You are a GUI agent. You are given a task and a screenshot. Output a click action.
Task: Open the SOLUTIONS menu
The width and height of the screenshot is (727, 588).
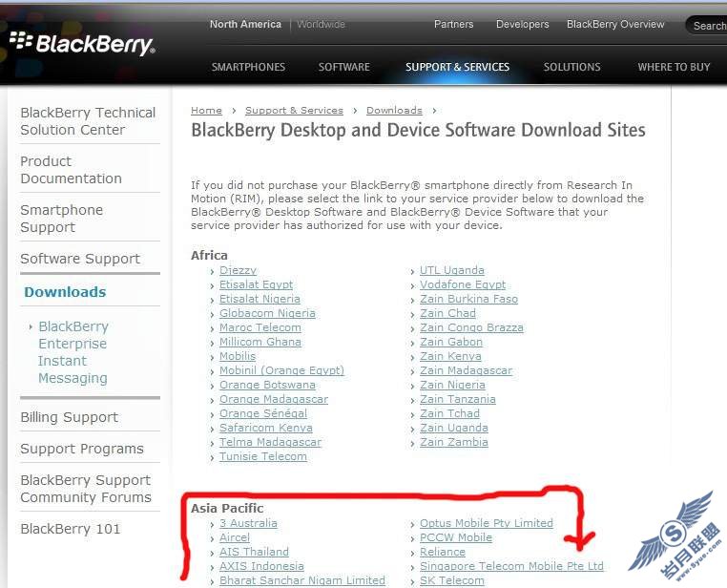pos(571,67)
